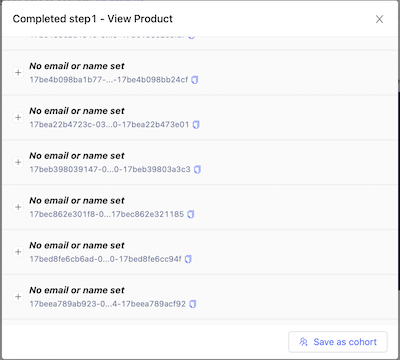Copy the ID starting with 17bed8fe6cb6ad
Image resolution: width=400 pixels, height=360 pixels.
point(188,259)
